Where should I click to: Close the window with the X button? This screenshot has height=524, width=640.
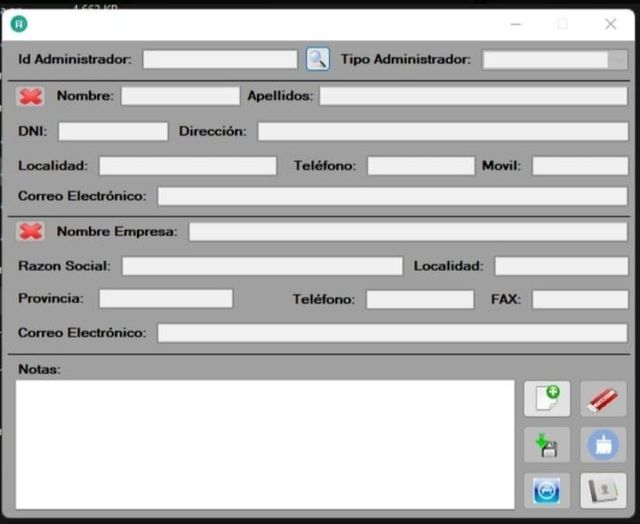pos(610,24)
